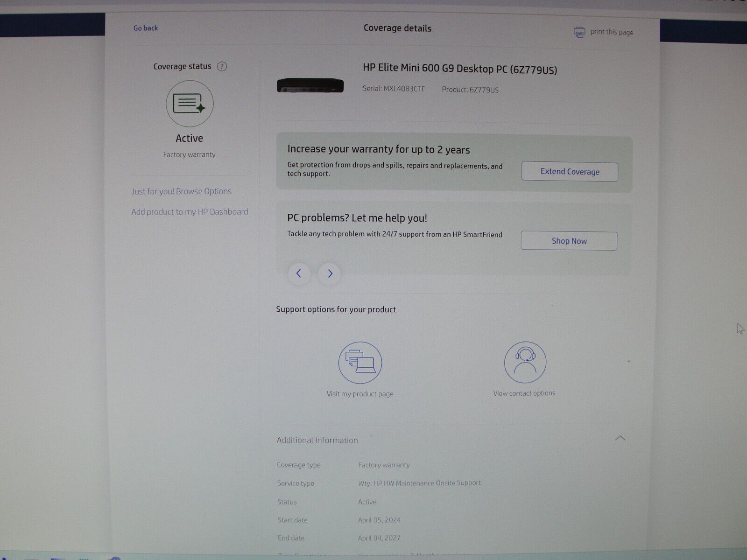Click the Extend Coverage button
Viewport: 747px width, 560px height.
click(570, 172)
